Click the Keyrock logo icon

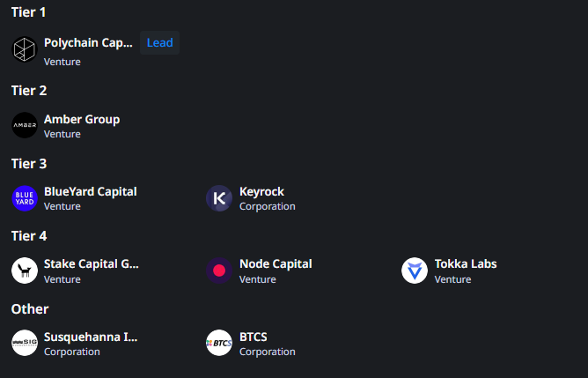pyautogui.click(x=218, y=198)
